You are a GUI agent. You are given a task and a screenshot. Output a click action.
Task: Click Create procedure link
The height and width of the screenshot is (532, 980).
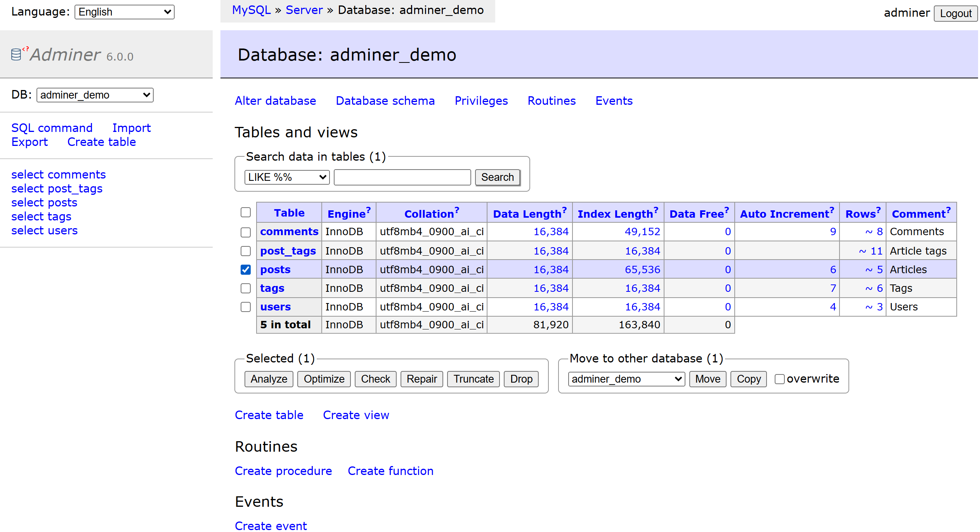283,471
